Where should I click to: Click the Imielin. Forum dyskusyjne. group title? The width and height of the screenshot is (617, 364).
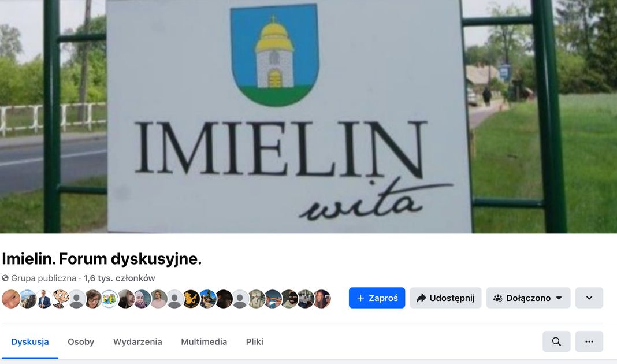pos(102,259)
